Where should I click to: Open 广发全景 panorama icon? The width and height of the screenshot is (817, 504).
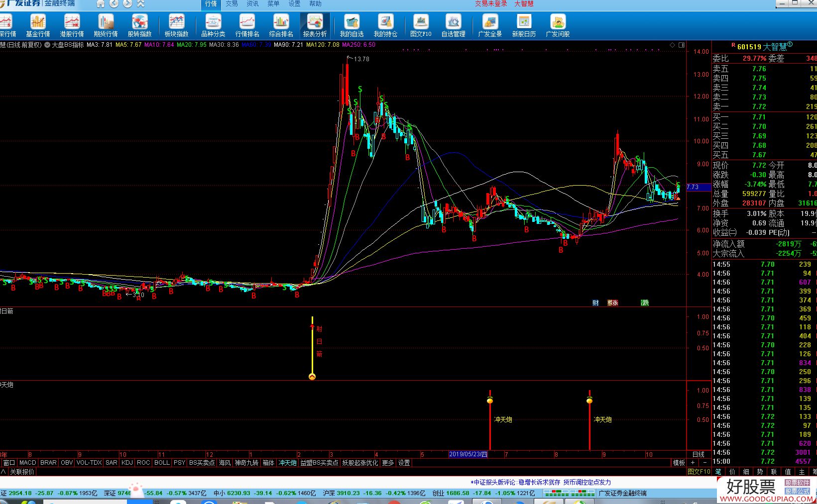click(x=490, y=25)
